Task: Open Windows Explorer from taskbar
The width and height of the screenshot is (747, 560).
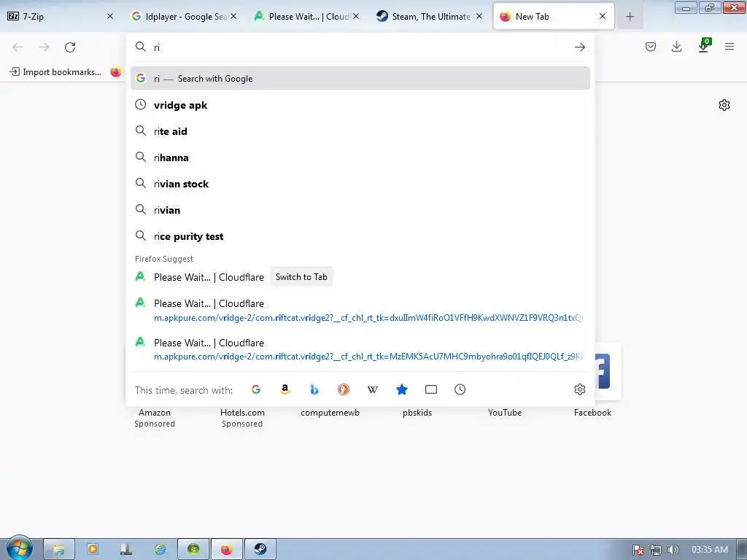Action: [x=58, y=549]
